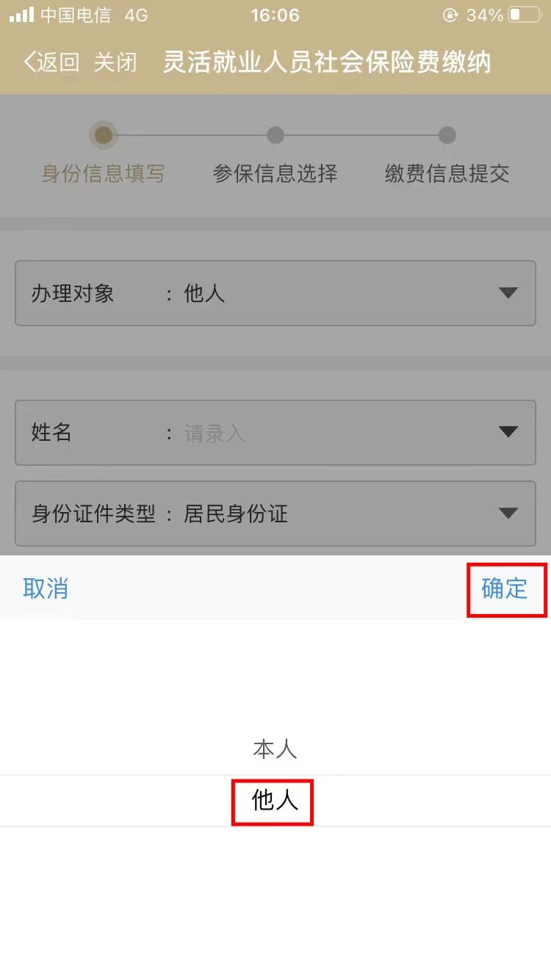Tap the 身份信息填写 step label
The image size is (551, 980).
(103, 174)
